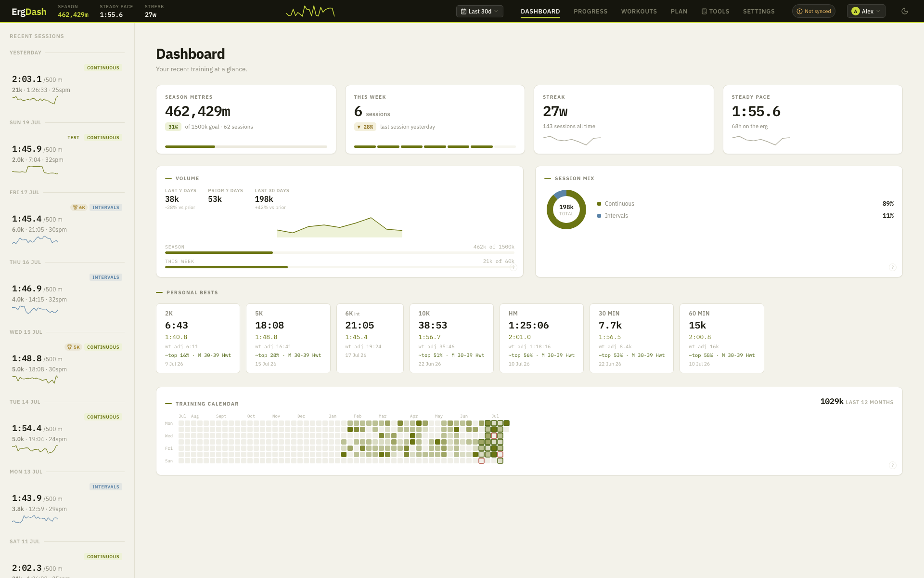Open yesterday's 21k continuous session
The width and height of the screenshot is (924, 578).
[67, 85]
